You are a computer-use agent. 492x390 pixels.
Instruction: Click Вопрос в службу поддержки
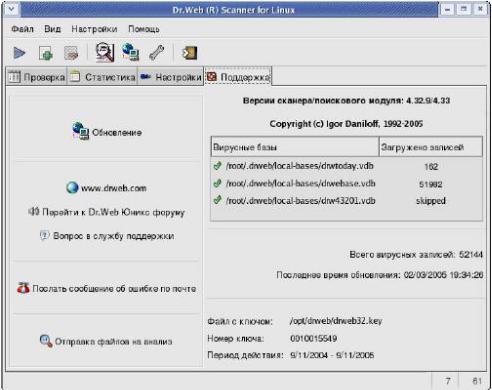[x=107, y=236]
